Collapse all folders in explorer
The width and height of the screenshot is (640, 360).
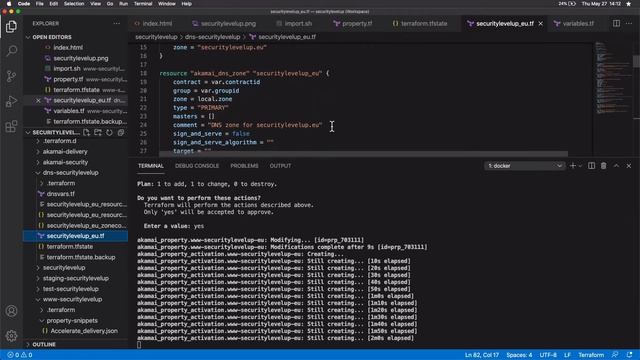[121, 132]
